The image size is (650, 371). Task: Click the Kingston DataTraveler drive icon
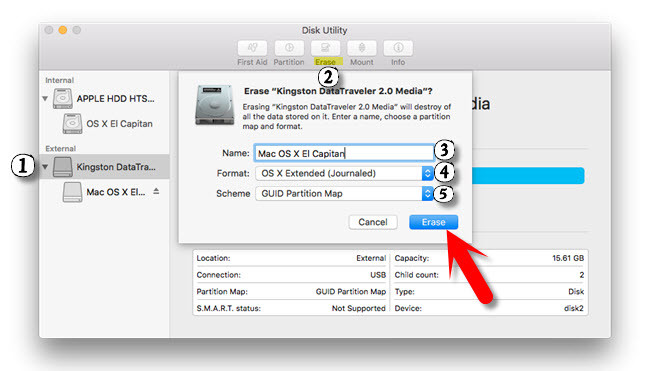(63, 167)
